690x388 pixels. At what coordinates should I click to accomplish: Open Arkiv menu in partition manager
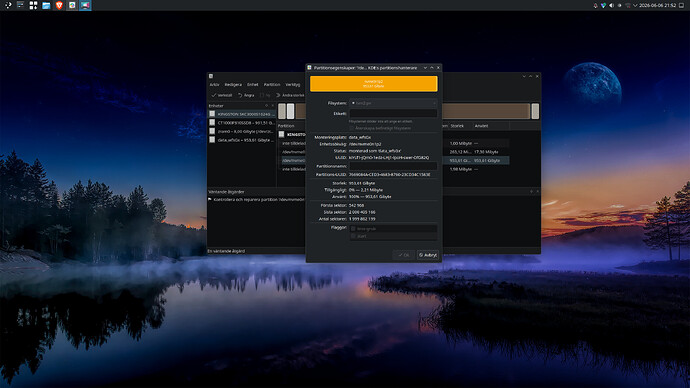[214, 84]
